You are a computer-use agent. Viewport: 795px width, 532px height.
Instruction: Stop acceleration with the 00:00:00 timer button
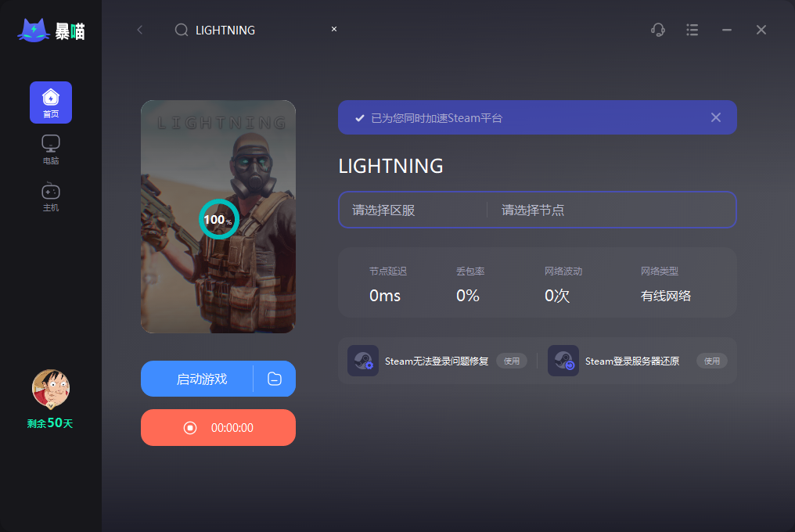click(218, 427)
